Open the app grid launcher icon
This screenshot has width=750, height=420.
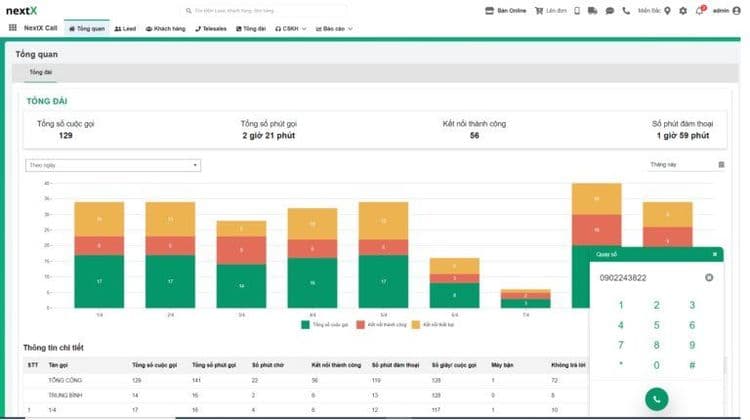12,29
